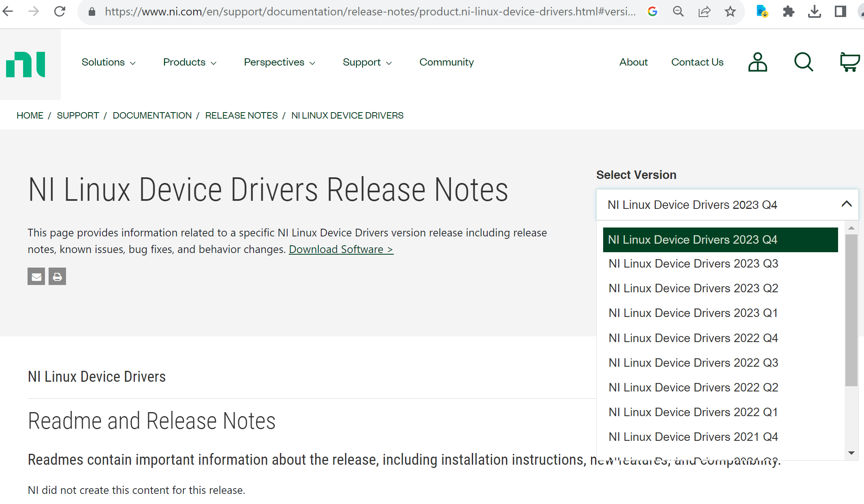Select NI Linux Device Drivers 2022 Q1
This screenshot has width=864, height=504.
(x=720, y=412)
